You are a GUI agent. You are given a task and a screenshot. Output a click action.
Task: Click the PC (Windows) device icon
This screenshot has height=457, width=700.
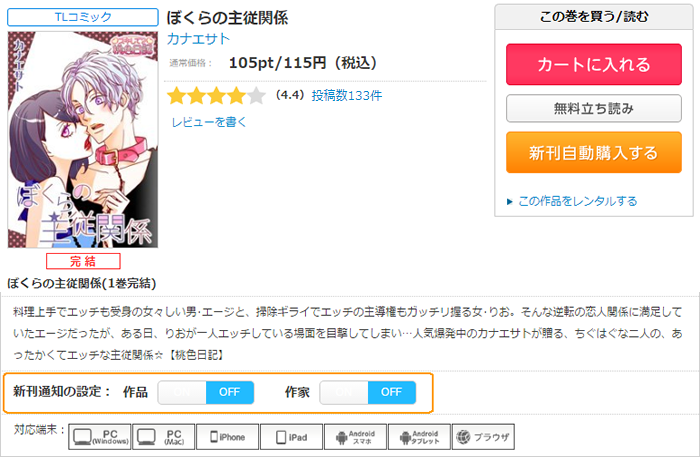tap(100, 437)
